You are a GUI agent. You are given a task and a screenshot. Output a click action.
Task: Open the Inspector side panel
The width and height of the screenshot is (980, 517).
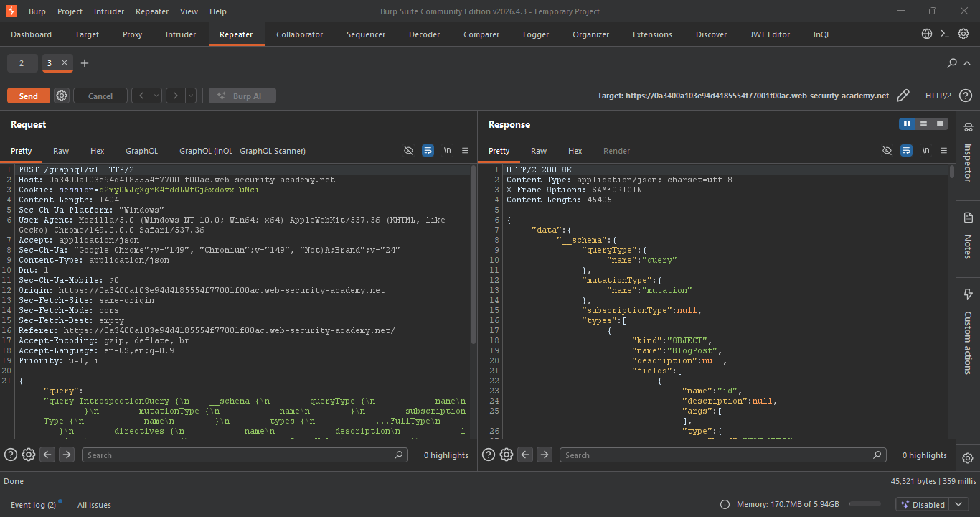pyautogui.click(x=968, y=152)
